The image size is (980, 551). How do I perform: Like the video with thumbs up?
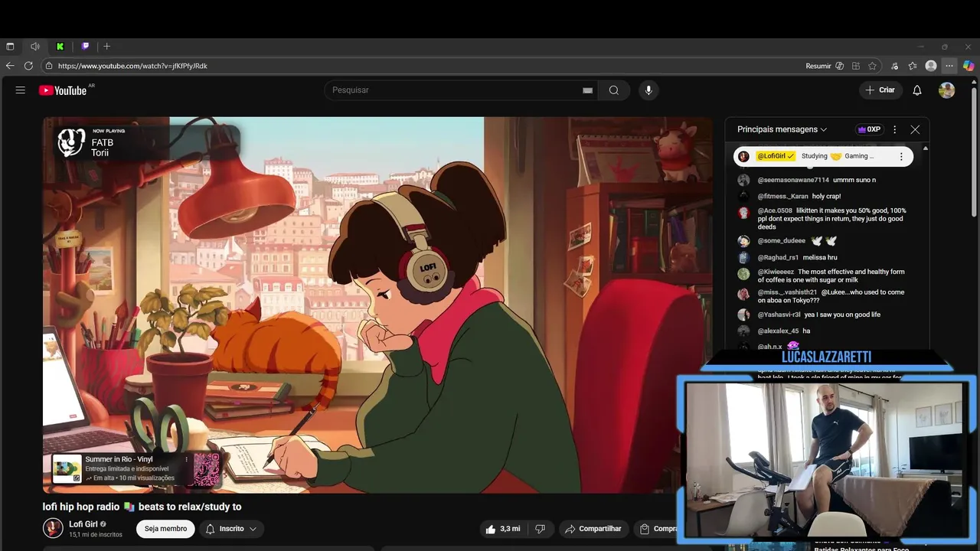pos(501,529)
